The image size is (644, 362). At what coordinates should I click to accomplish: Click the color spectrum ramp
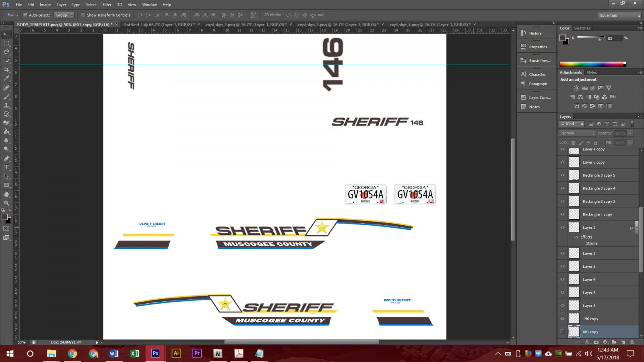592,64
